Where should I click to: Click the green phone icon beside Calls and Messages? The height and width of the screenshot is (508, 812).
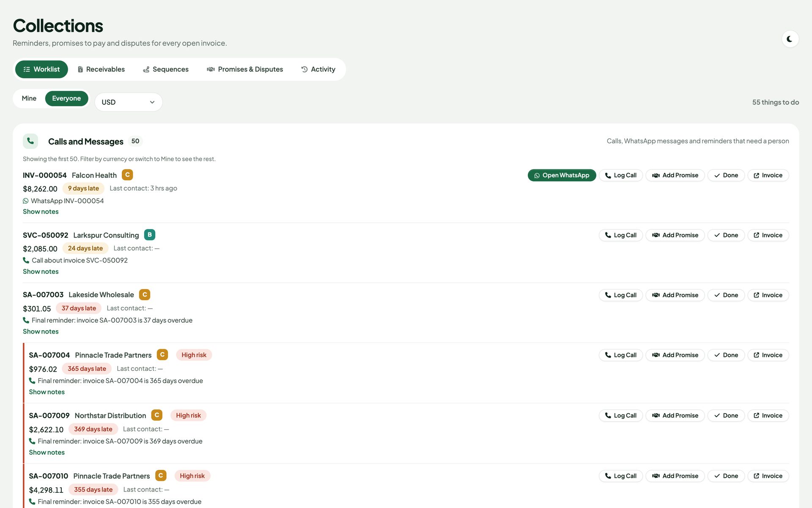[30, 141]
